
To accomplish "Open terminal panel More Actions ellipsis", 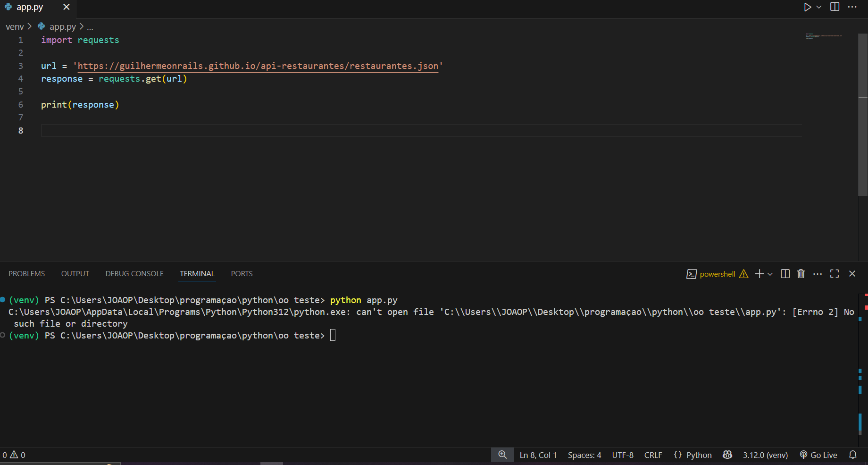I will [818, 274].
